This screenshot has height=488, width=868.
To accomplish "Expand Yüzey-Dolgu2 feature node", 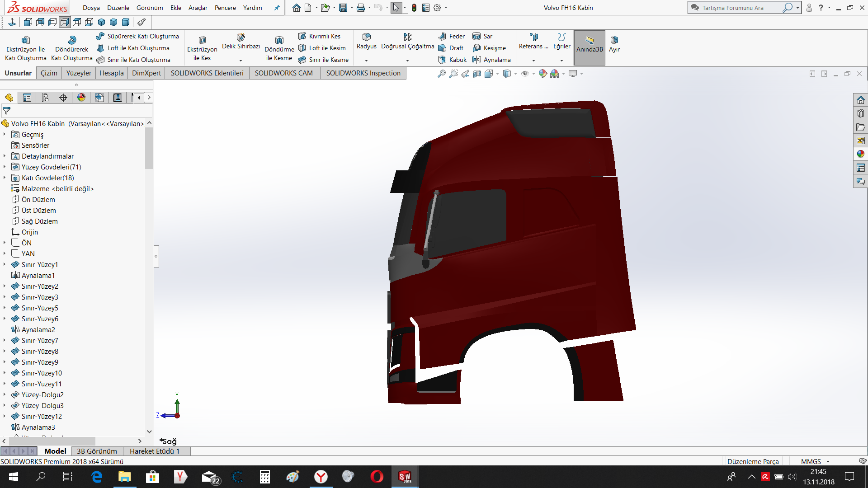I will [x=5, y=394].
